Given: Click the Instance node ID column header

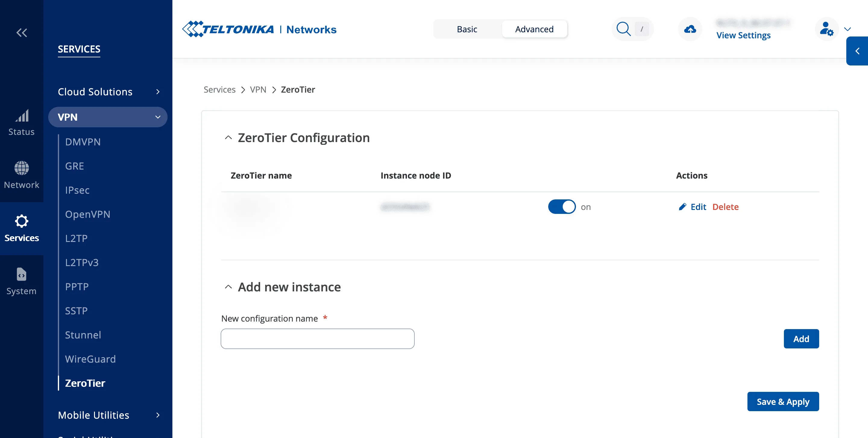Looking at the screenshot, I should point(416,175).
